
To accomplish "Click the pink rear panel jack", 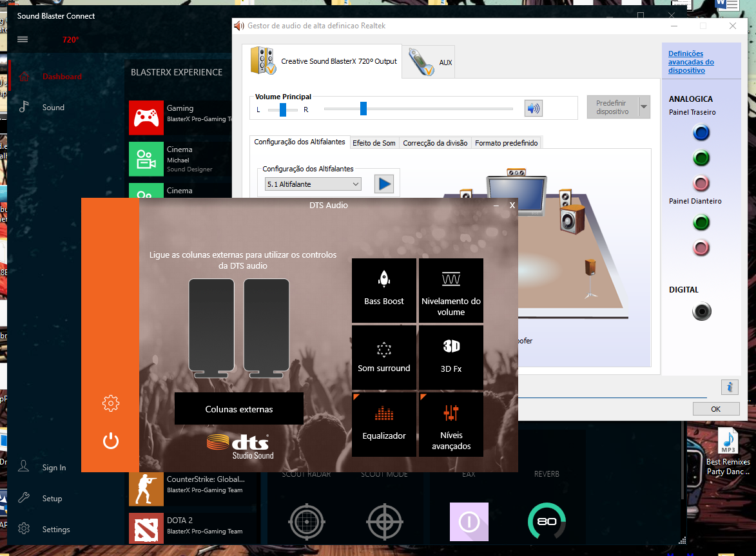I will [x=701, y=184].
